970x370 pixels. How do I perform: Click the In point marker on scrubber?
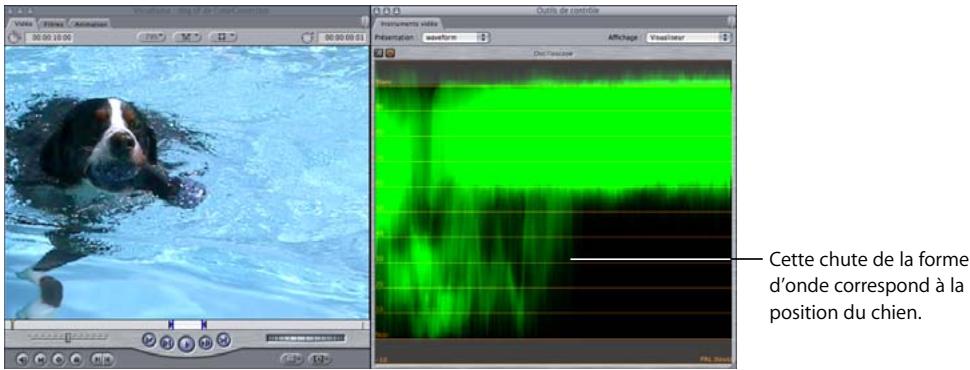(x=171, y=324)
